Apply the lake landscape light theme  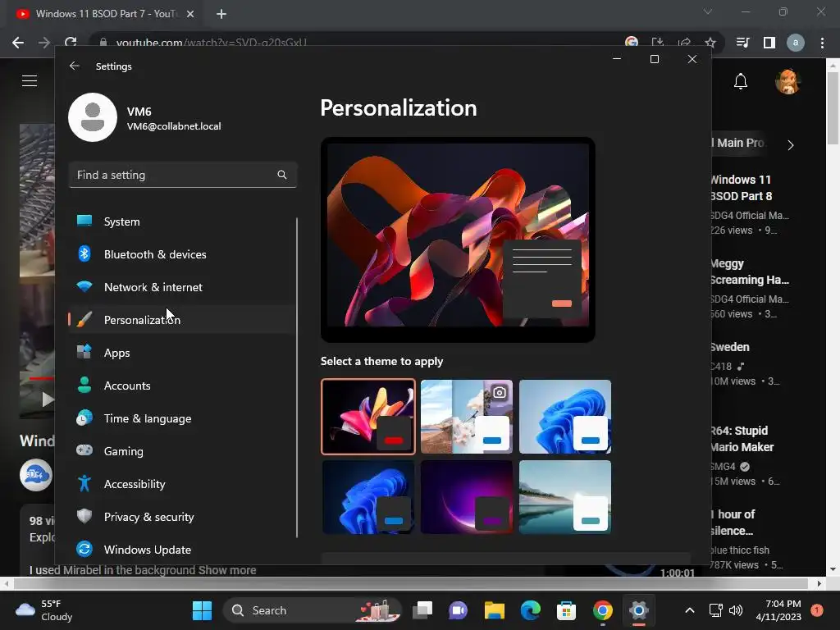pyautogui.click(x=565, y=497)
